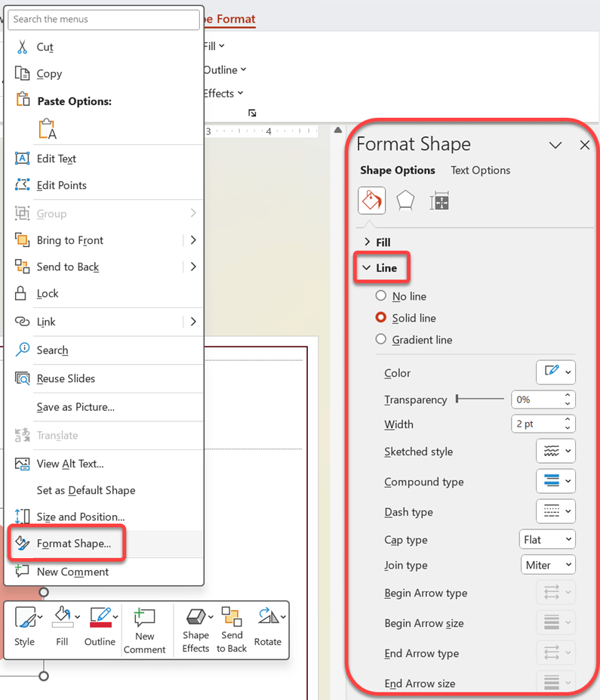Open the Cap type Flat dropdown
The width and height of the screenshot is (600, 700).
coord(547,539)
